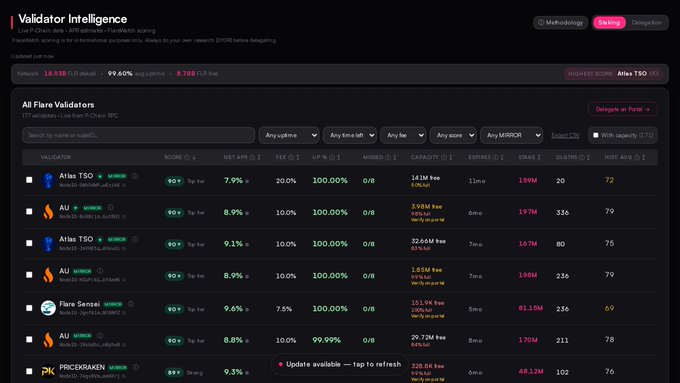The width and height of the screenshot is (680, 383).
Task: Open the Any MIRROR filter dropdown
Action: (511, 135)
